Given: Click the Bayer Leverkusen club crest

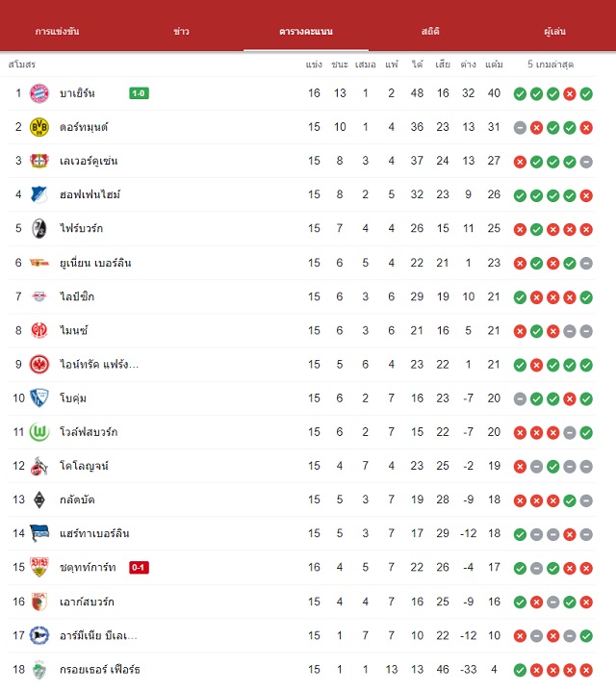Looking at the screenshot, I should pos(38,161).
